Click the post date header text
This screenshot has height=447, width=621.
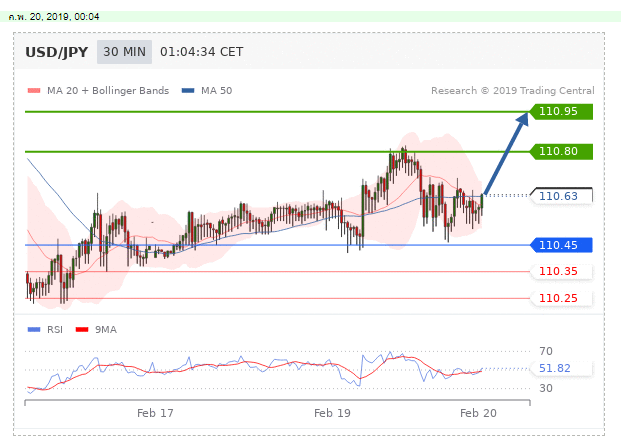pos(54,17)
